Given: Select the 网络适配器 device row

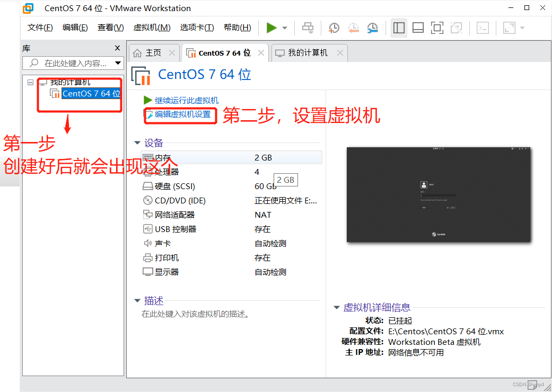Looking at the screenshot, I should point(231,215).
